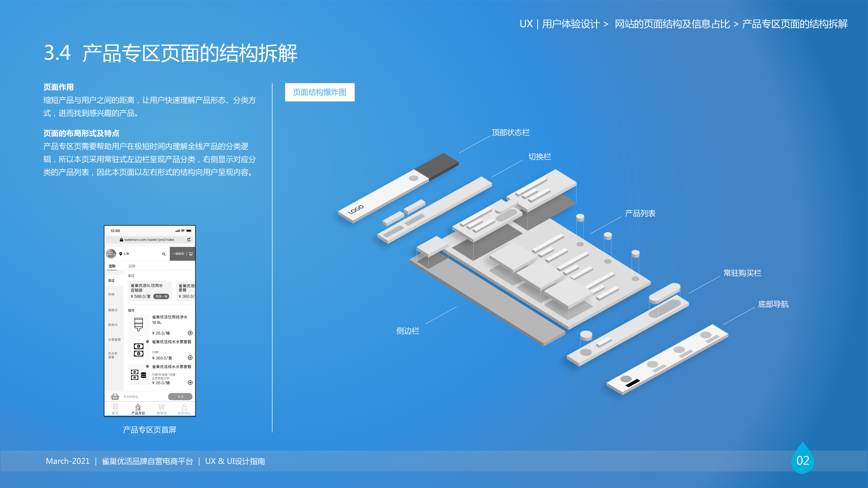Tap the basket icon next to 未选购商品

(x=115, y=396)
